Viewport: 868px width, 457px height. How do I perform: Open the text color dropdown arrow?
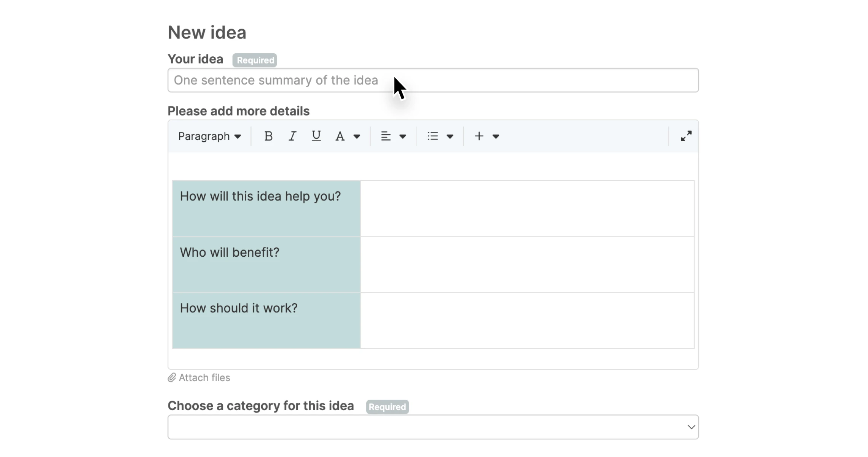[x=357, y=136]
